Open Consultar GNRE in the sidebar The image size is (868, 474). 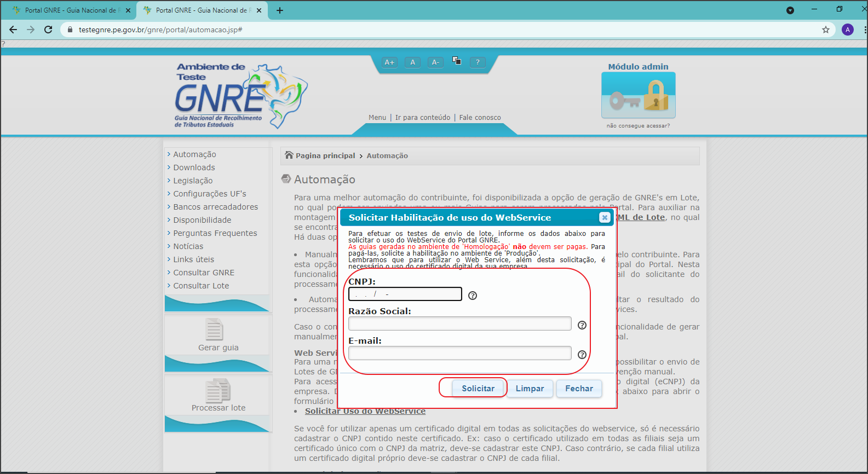pos(204,273)
